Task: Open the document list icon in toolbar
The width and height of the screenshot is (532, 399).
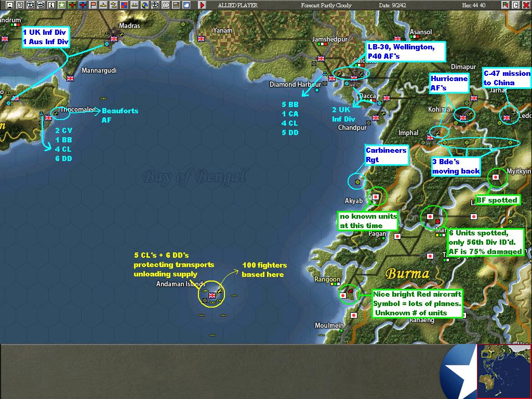Action: click(20, 5)
